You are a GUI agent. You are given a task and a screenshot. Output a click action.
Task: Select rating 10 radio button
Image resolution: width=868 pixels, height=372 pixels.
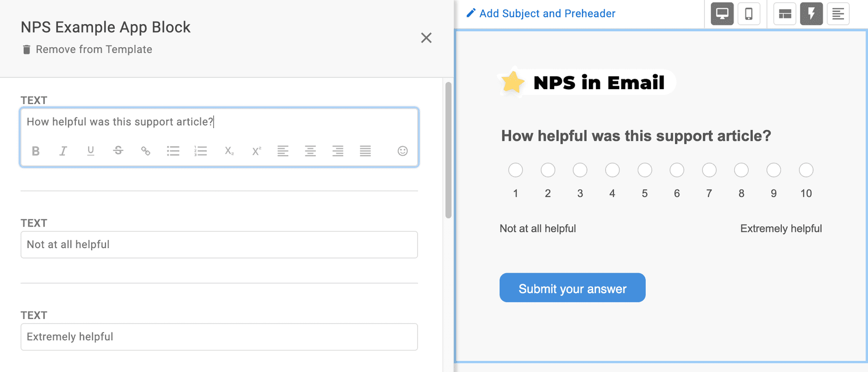coord(806,170)
